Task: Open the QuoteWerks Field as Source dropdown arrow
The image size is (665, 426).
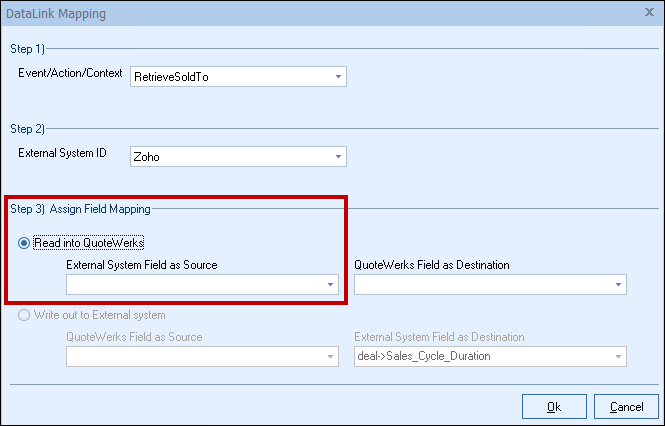Action: click(x=330, y=357)
